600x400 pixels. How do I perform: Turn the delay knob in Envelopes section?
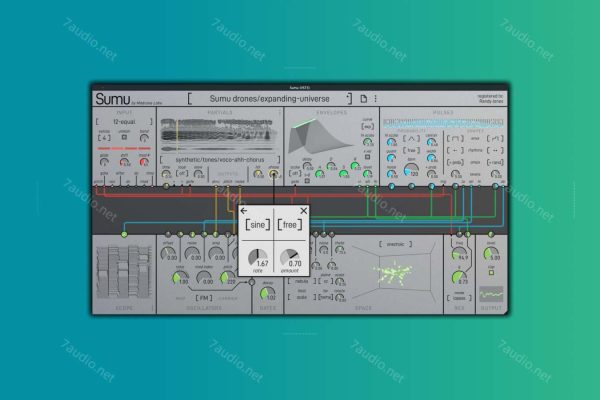307,166
